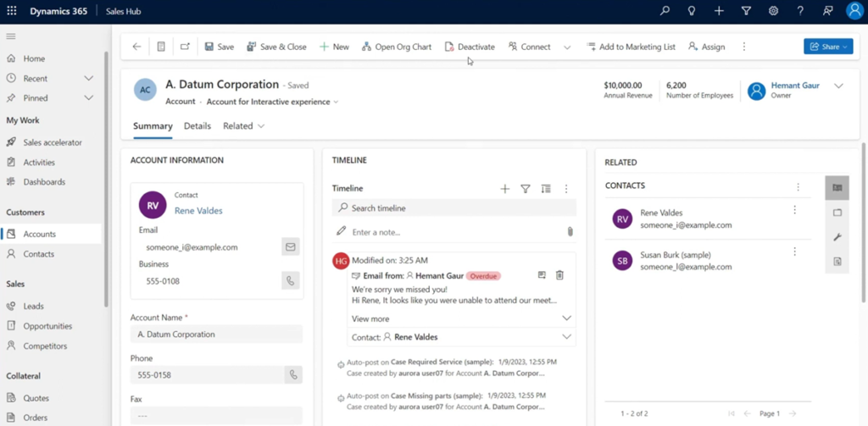Image resolution: width=868 pixels, height=426 pixels.
Task: Expand the Recent section chevron
Action: (x=88, y=79)
